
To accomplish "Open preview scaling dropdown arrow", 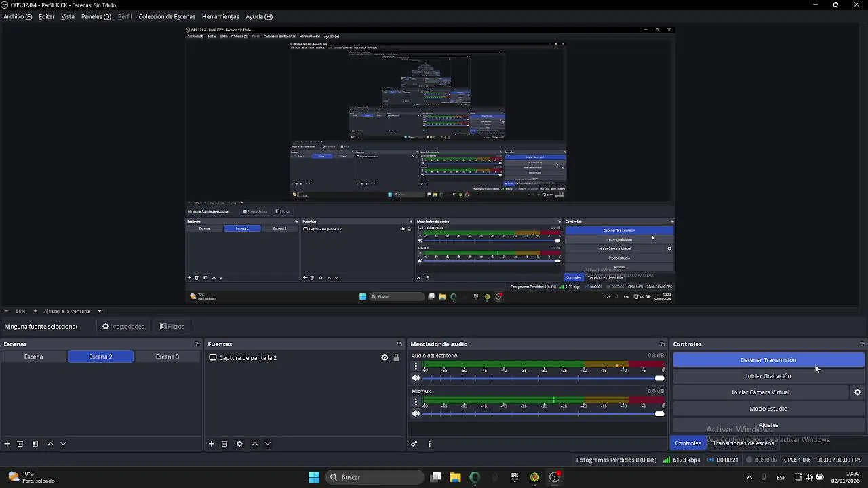I will click(99, 311).
